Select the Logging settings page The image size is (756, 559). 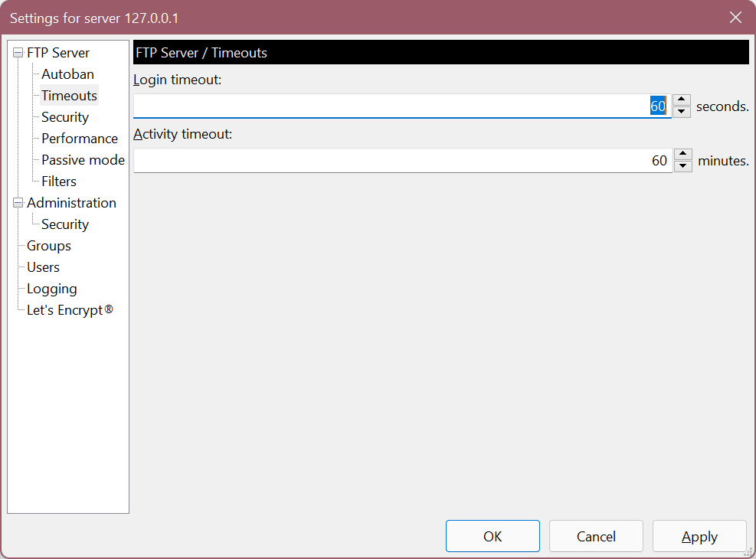51,288
